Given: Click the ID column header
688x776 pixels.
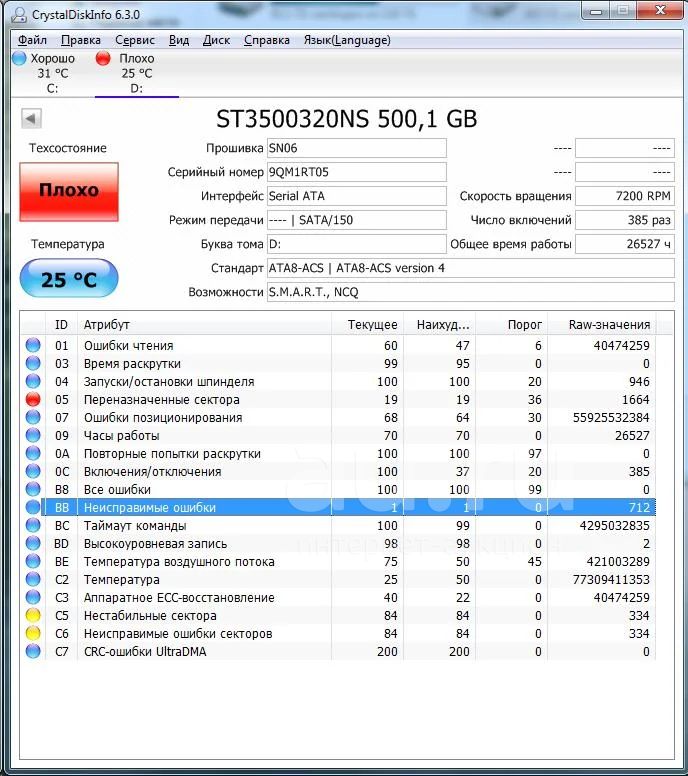Looking at the screenshot, I should (x=61, y=325).
